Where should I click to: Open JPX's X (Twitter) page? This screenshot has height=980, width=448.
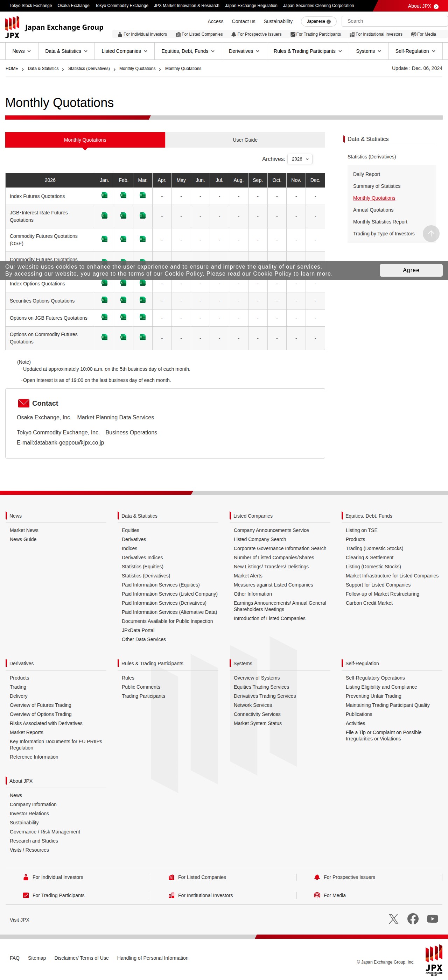coord(393,919)
